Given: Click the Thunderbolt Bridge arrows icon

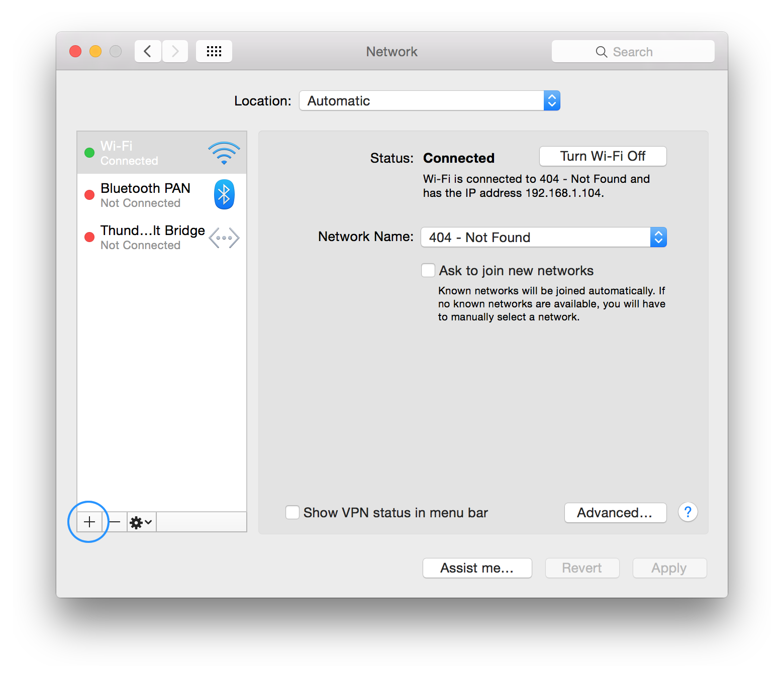Looking at the screenshot, I should [224, 238].
